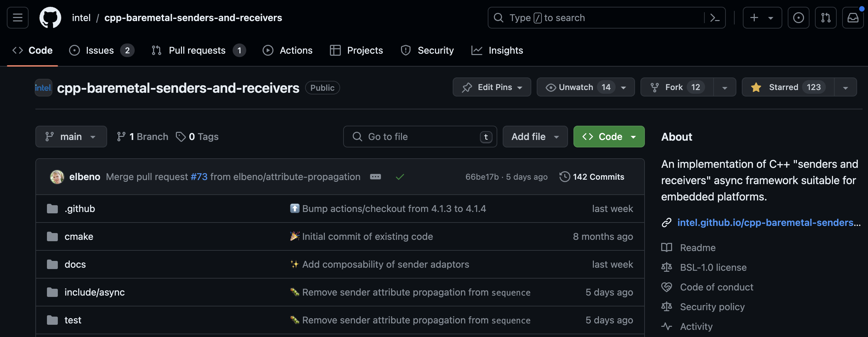View the 0 Tags link
Viewport: 868px width, 337px height.
coord(197,137)
